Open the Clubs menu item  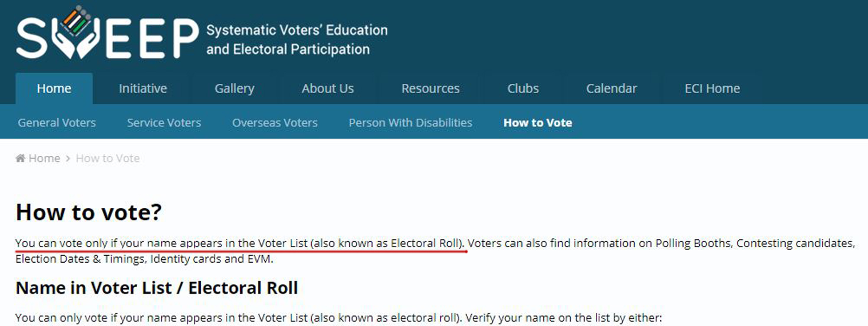tap(523, 88)
